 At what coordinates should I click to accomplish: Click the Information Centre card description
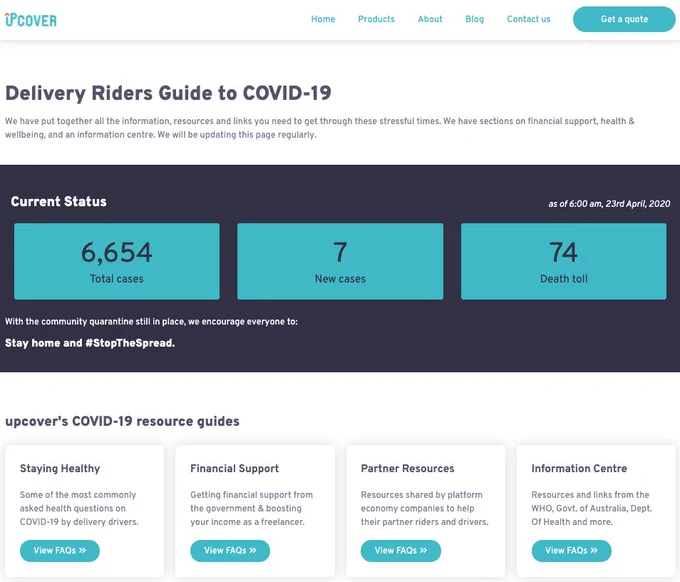(x=592, y=508)
